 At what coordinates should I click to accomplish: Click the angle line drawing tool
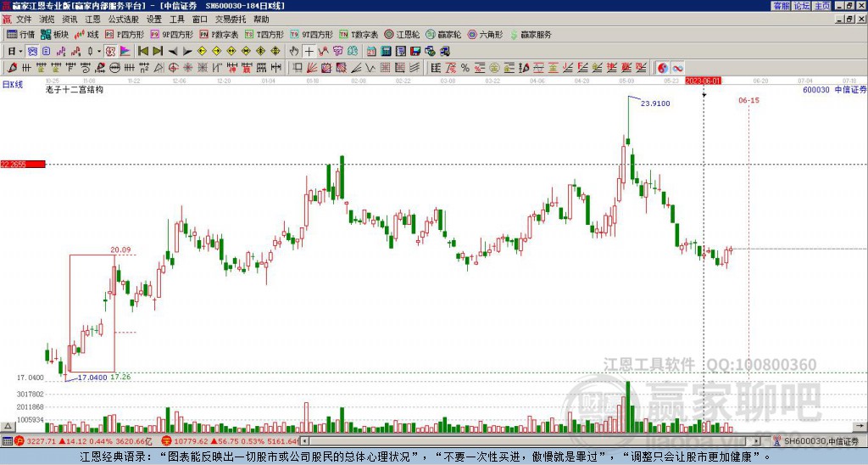[x=356, y=68]
